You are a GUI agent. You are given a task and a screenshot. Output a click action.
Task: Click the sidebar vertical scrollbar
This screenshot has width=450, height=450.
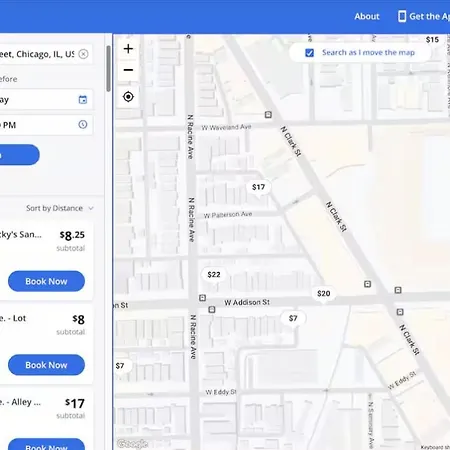(108, 68)
